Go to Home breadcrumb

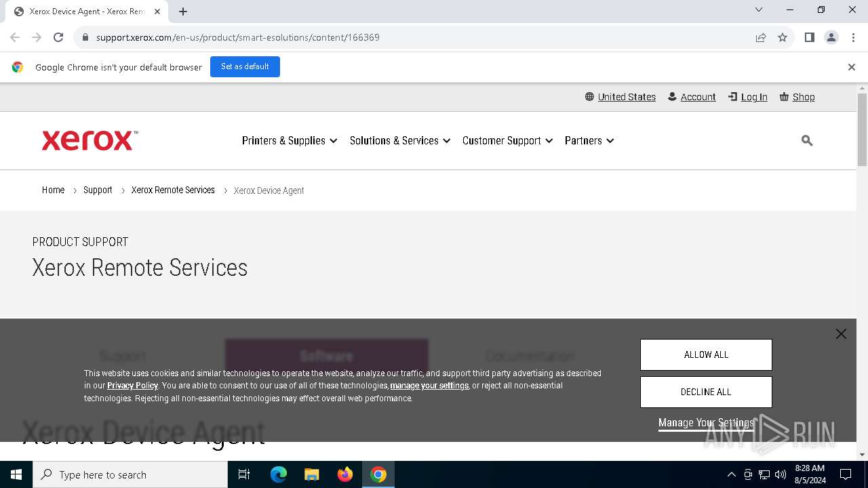pyautogui.click(x=53, y=190)
